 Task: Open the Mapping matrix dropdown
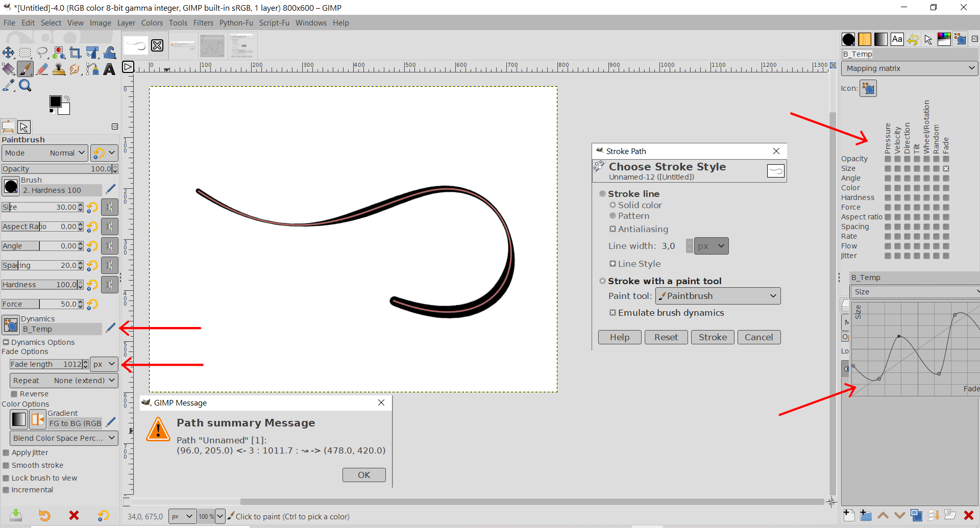tap(909, 68)
